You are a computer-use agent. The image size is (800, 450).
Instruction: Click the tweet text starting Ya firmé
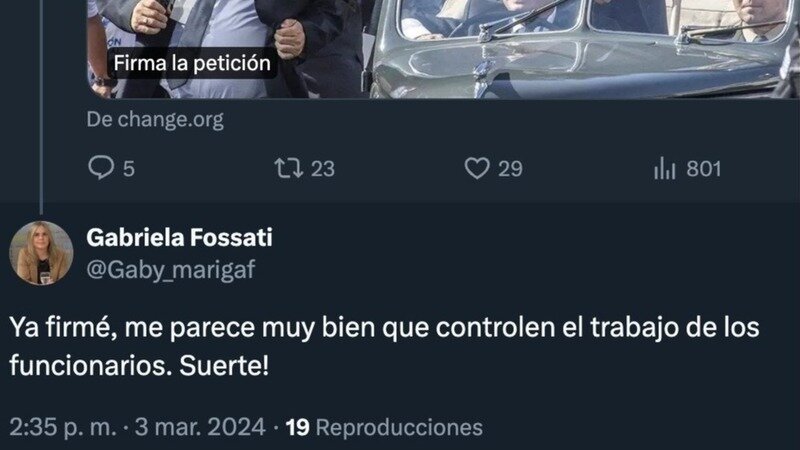(x=385, y=346)
